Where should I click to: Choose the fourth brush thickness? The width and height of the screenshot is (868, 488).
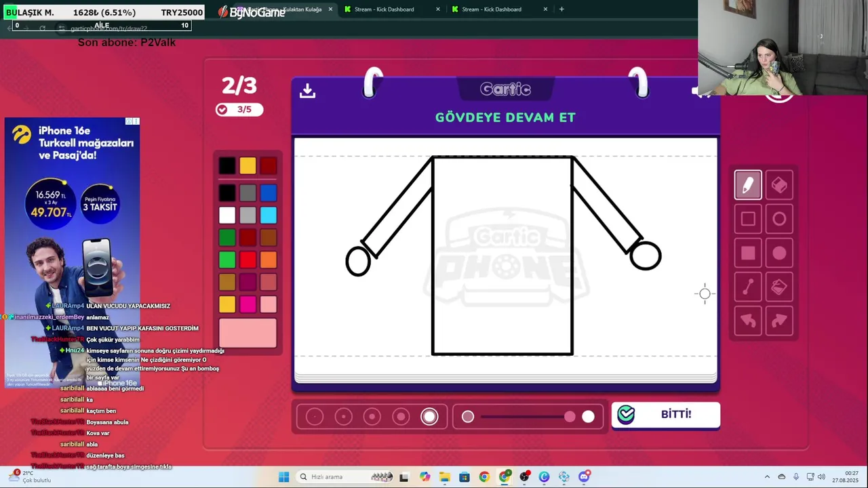coord(401,417)
